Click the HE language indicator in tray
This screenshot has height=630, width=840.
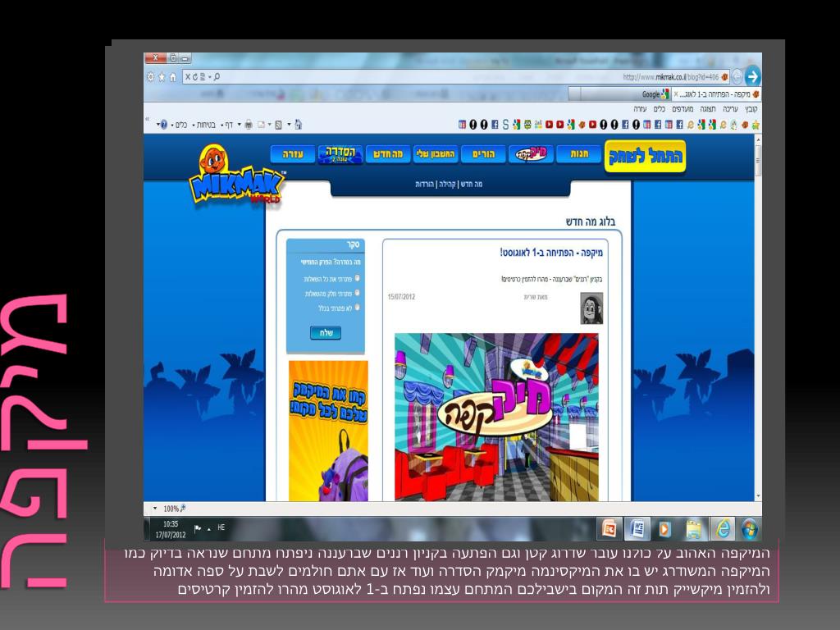(221, 527)
